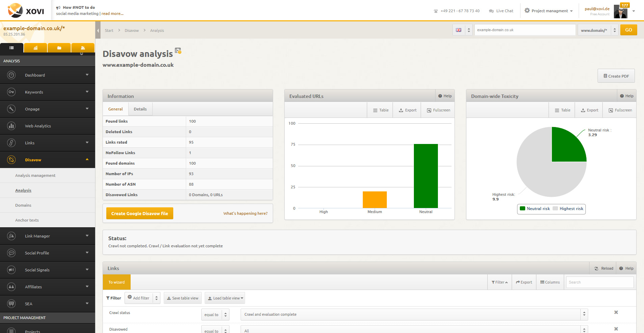Open Crawl status 'equal to' operator dropdown
Viewport: 644px width, 333px height.
point(215,315)
